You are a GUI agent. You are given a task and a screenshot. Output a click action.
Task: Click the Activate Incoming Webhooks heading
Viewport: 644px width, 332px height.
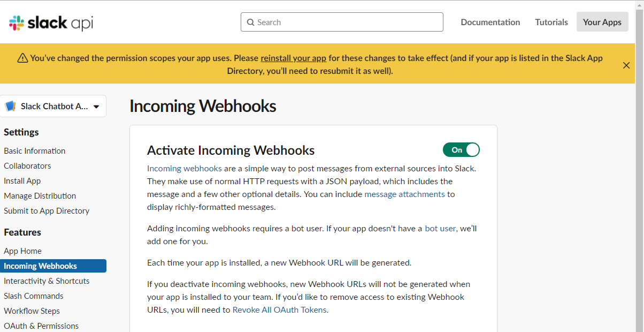[x=231, y=150]
